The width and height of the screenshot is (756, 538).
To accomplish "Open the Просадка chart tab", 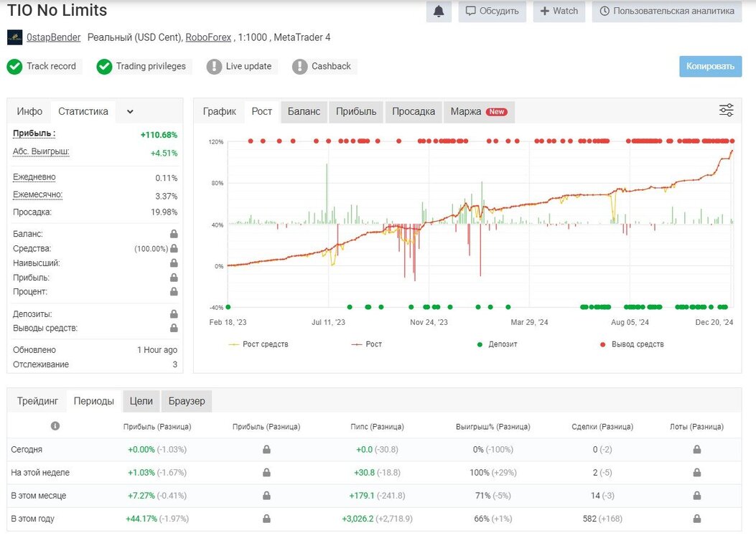I will coord(414,112).
